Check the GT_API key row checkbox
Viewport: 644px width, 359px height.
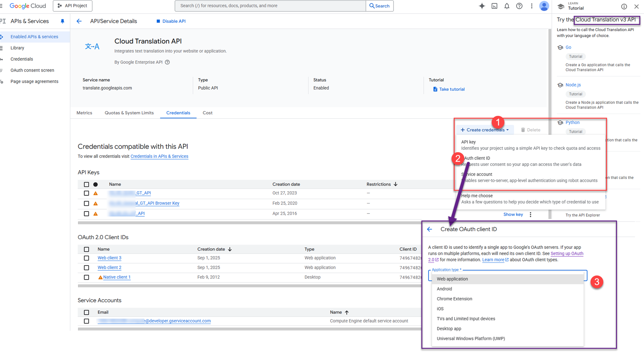(87, 193)
